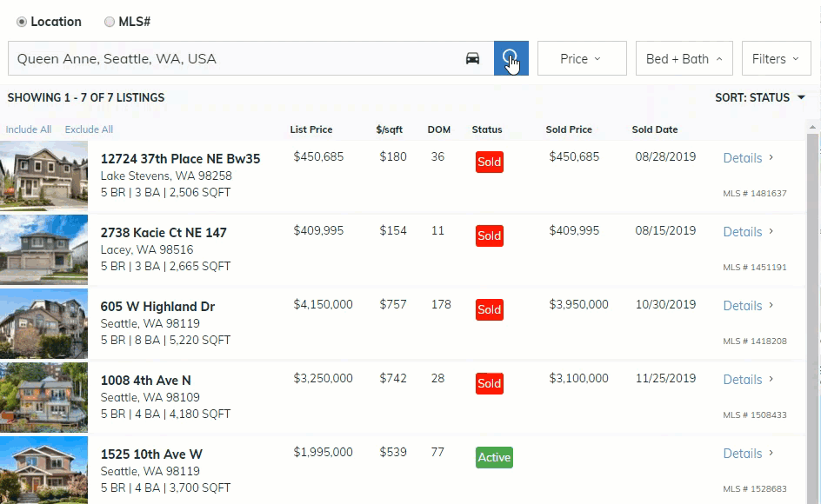
Task: Open the Bed + Bath dropdown
Action: tap(684, 58)
